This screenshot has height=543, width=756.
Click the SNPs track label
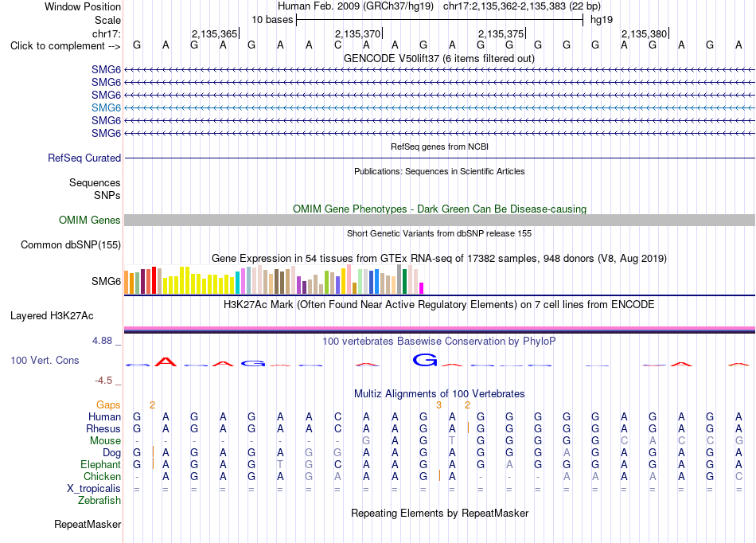pos(107,195)
